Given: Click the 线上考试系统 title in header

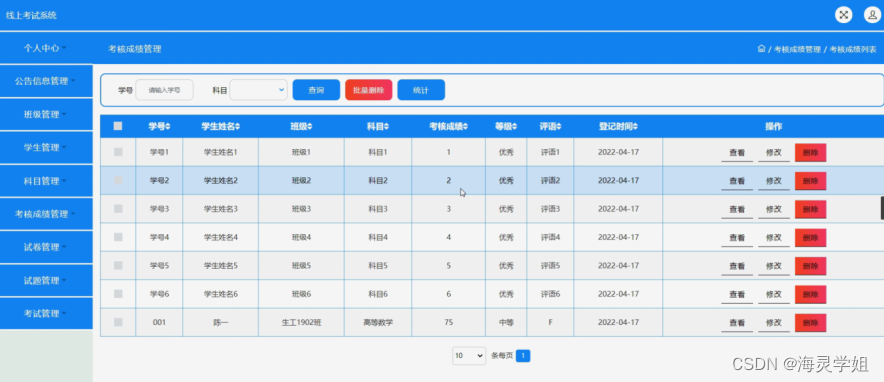Looking at the screenshot, I should coord(32,15).
